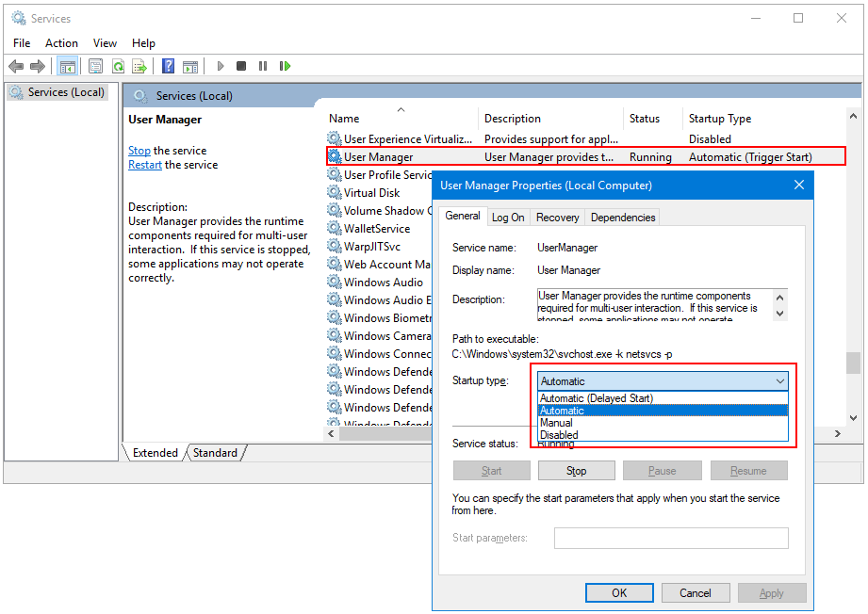Open the Action menu
This screenshot has height=614, width=868.
61,42
